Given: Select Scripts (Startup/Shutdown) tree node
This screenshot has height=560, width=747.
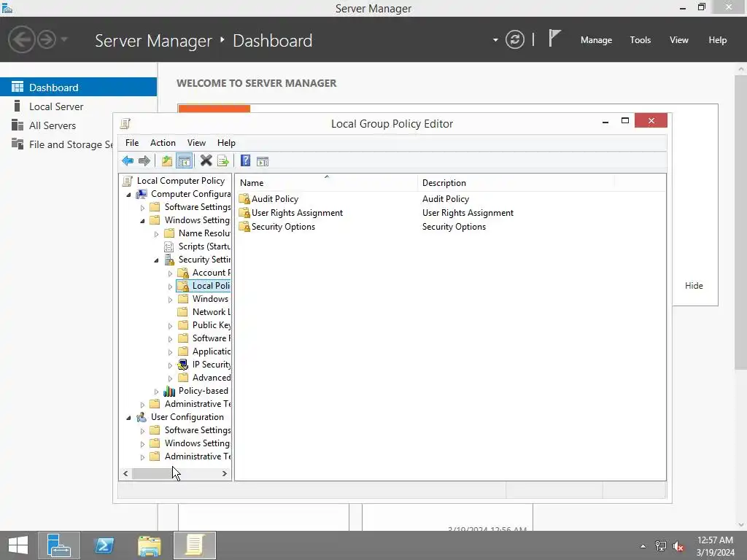Looking at the screenshot, I should (204, 246).
